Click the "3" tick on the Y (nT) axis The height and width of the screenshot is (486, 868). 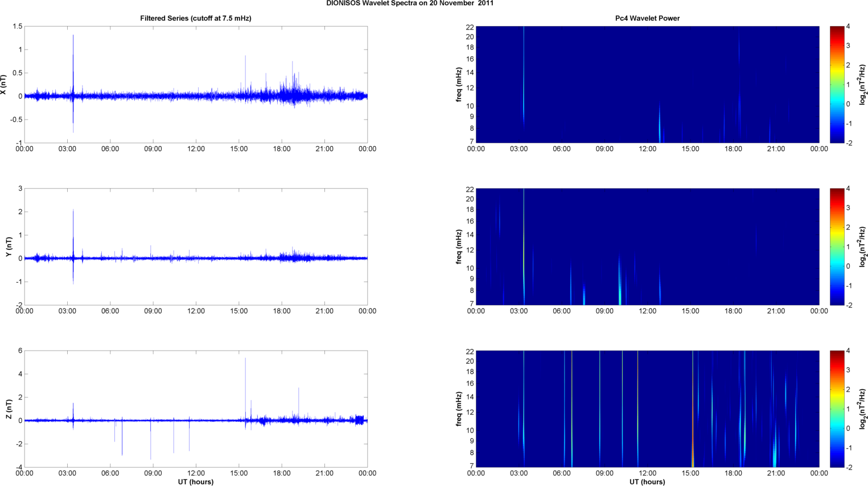20,189
